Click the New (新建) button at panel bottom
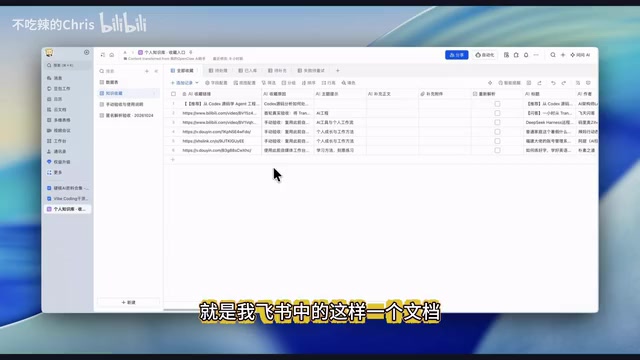The image size is (640, 360). coord(129,302)
